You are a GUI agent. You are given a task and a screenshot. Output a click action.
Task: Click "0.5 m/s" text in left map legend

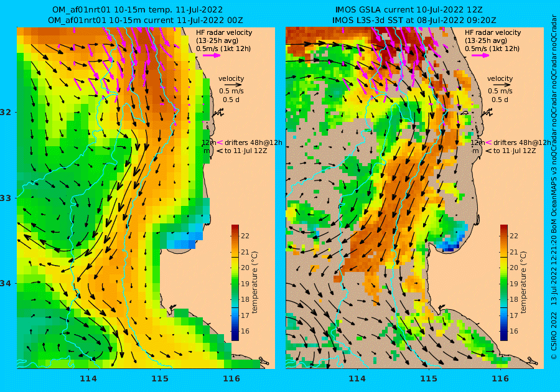click(x=231, y=91)
